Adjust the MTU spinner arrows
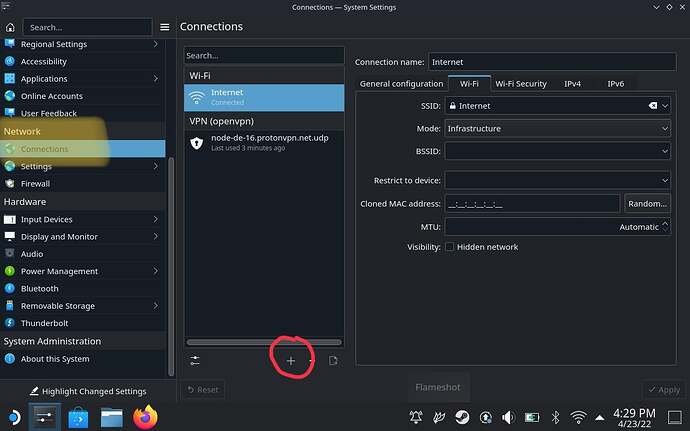 point(664,227)
